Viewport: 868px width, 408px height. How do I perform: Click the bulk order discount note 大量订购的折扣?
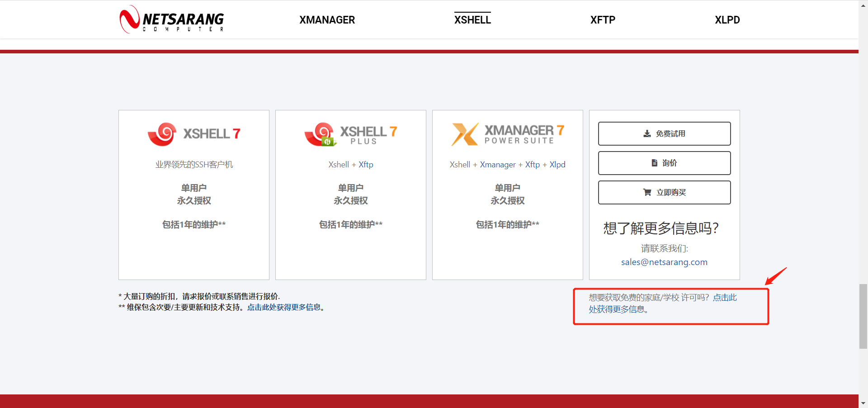(199, 296)
